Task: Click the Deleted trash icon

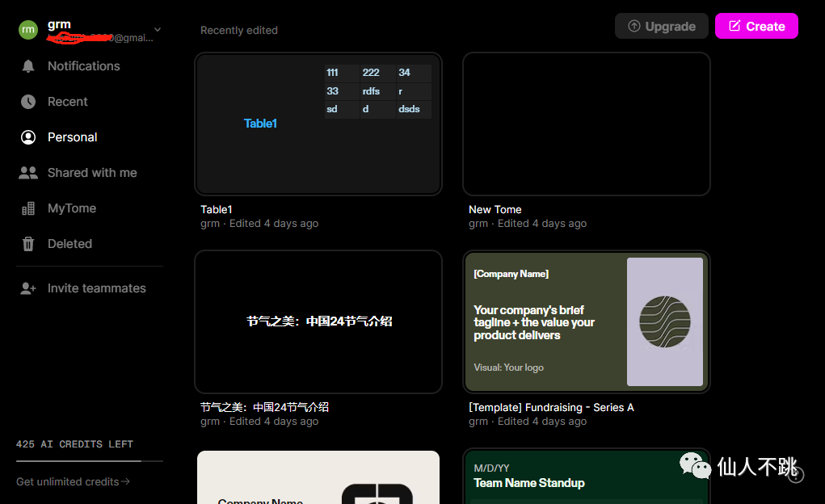Action: point(28,244)
